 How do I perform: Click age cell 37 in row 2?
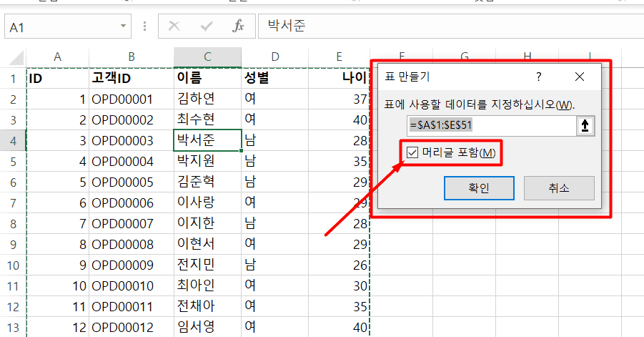[x=339, y=99]
